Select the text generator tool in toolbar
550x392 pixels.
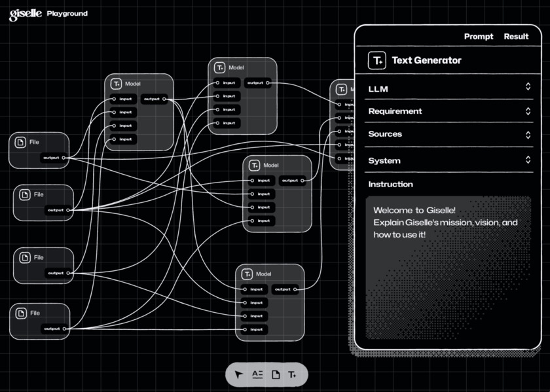[292, 374]
